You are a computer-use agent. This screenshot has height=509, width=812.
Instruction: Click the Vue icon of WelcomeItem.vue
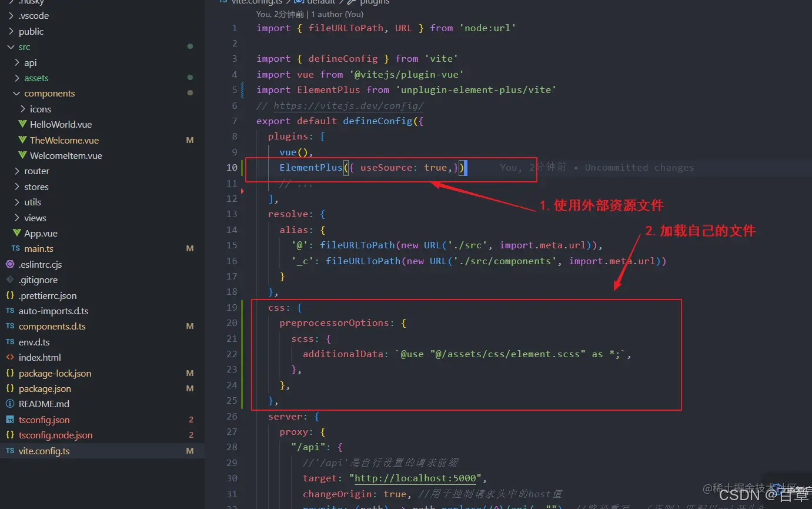(x=23, y=156)
